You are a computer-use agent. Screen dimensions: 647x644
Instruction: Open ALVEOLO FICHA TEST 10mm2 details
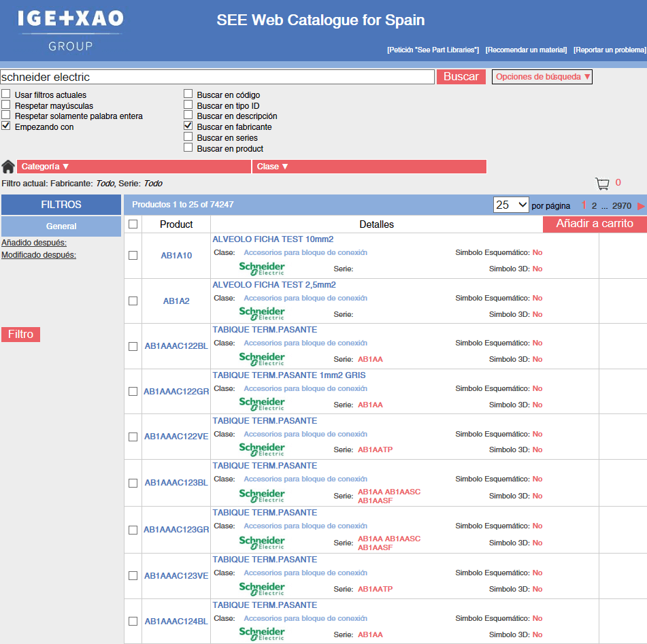(x=273, y=239)
